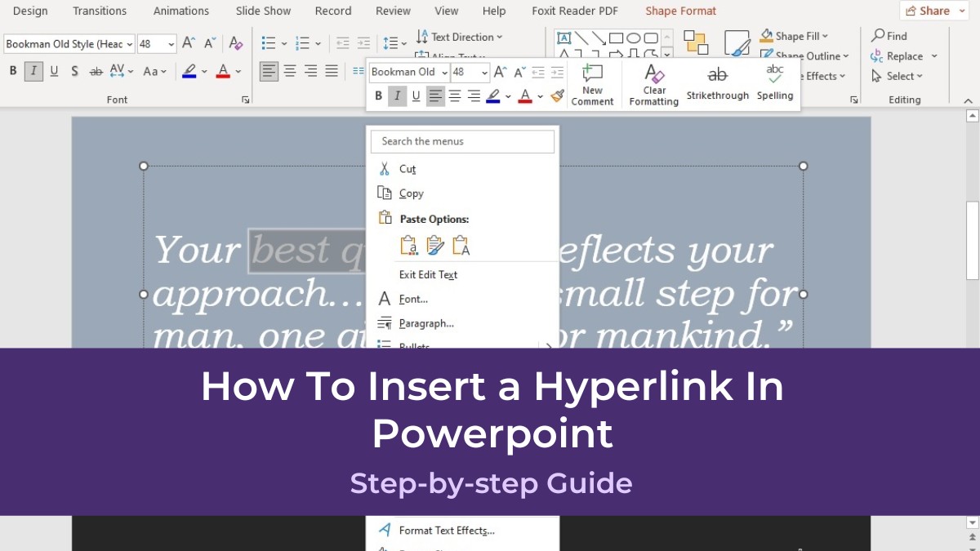980x551 pixels.
Task: Click the Replace button in Editing group
Action: point(903,56)
